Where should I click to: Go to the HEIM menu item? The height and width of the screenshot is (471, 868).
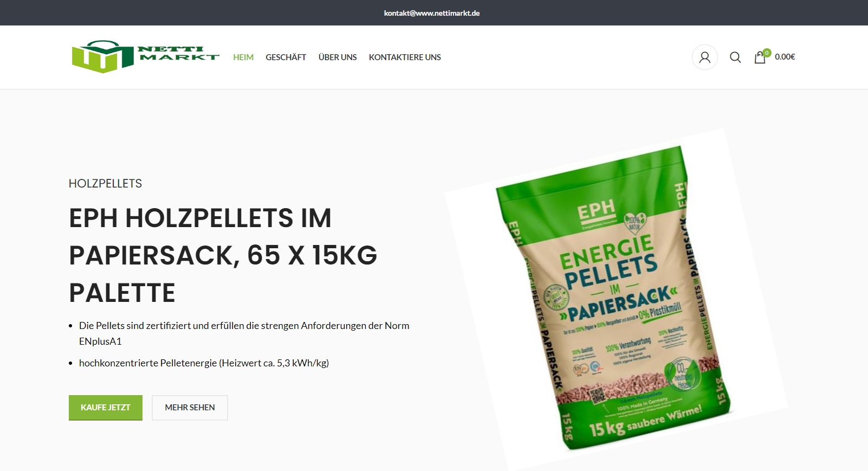point(243,57)
